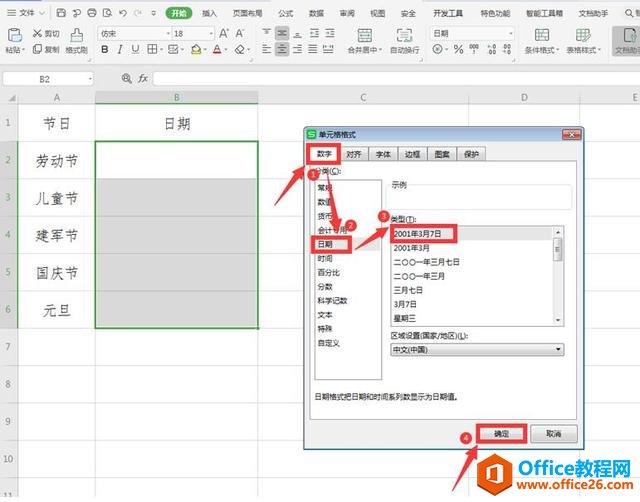The height and width of the screenshot is (502, 640).
Task: Decrease font size with the smaller A icon
Action: pos(240,33)
